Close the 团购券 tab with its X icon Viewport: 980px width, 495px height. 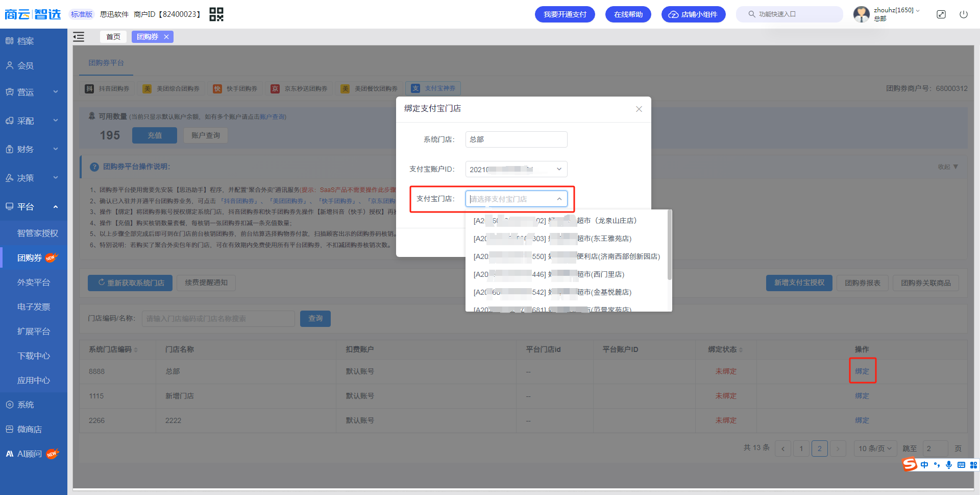coord(166,37)
